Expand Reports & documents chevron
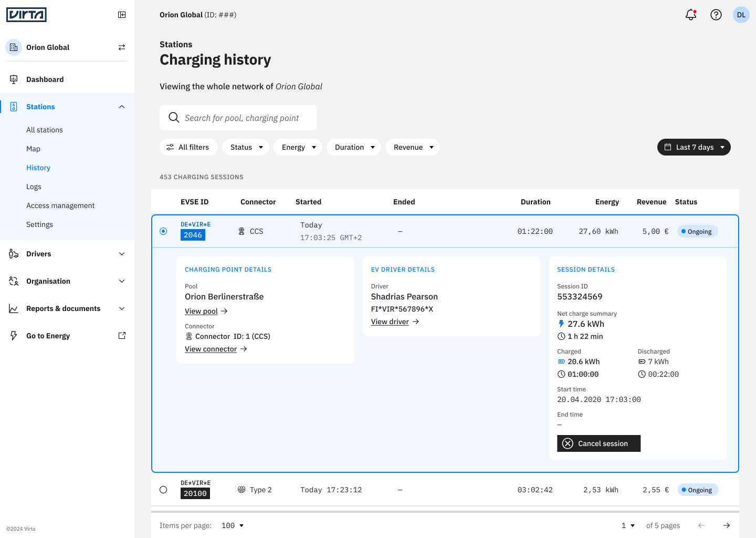 click(122, 308)
